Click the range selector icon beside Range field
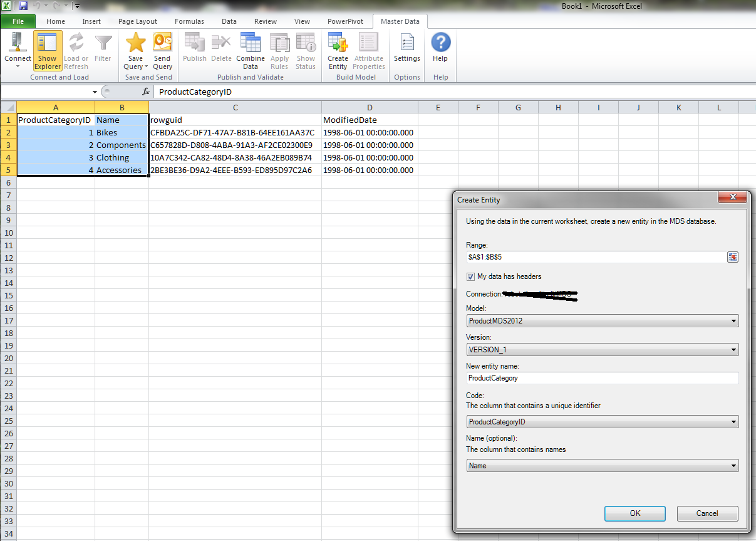The image size is (756, 541). coord(732,257)
